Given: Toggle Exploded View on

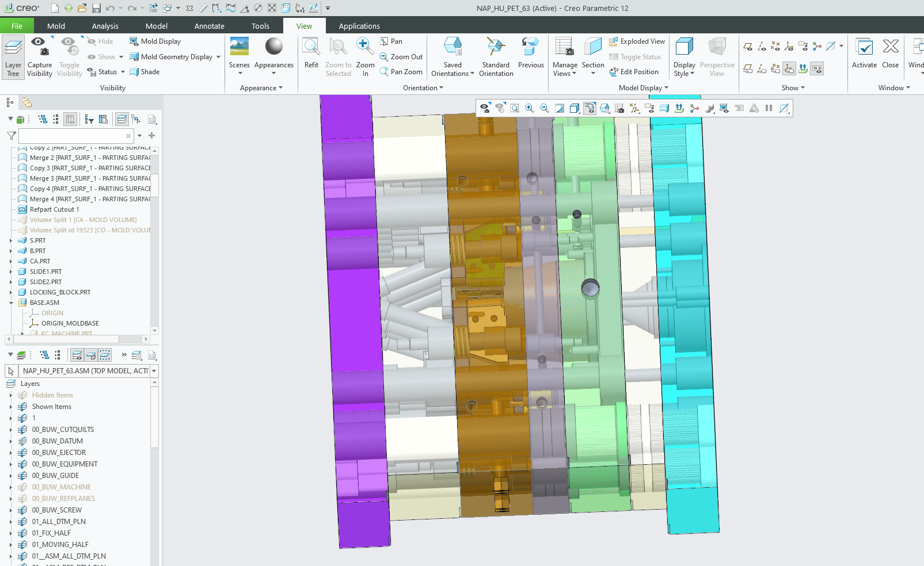Looking at the screenshot, I should pos(637,41).
